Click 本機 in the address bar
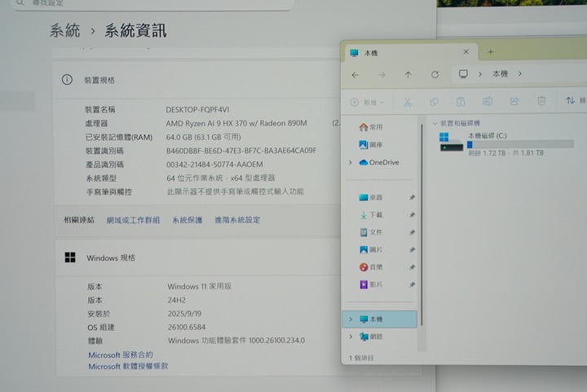587x392 pixels. pyautogui.click(x=500, y=73)
